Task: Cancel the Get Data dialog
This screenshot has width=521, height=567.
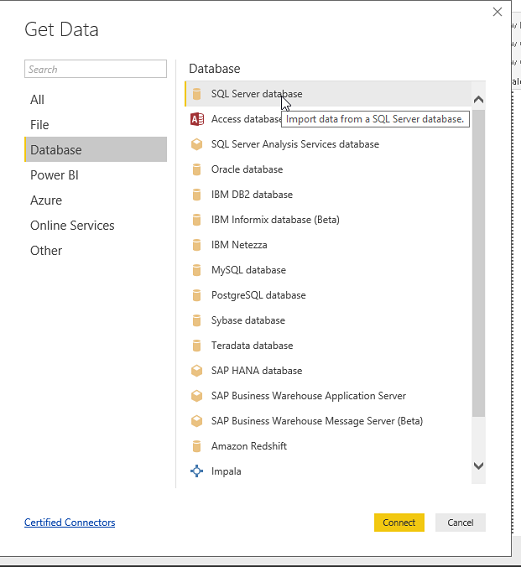Action: [460, 523]
